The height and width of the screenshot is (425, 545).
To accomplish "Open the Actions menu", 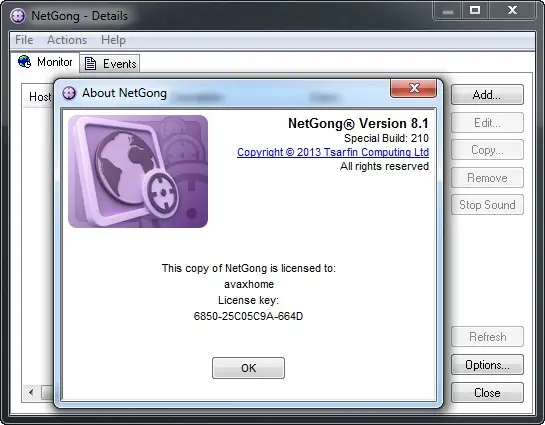I will pyautogui.click(x=67, y=40).
